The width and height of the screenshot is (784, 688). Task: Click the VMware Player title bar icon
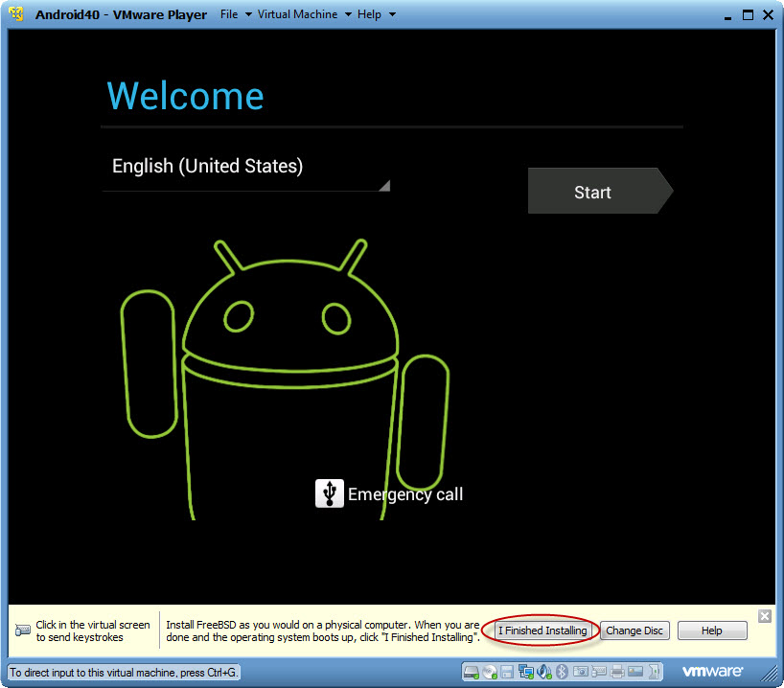point(16,14)
